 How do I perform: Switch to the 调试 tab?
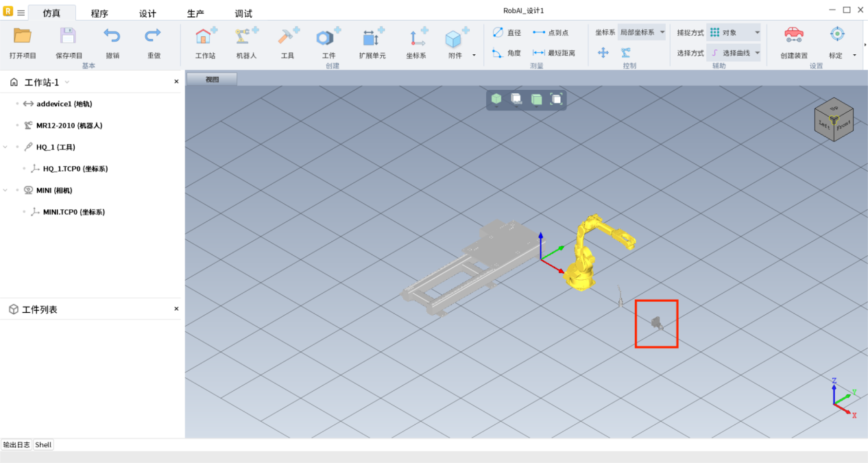pos(243,14)
